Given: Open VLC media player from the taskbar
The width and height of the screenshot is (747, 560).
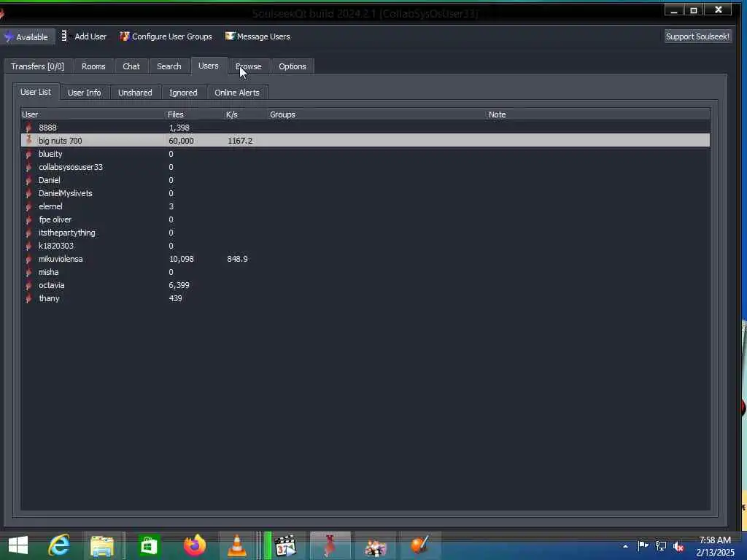Looking at the screenshot, I should coord(237,545).
